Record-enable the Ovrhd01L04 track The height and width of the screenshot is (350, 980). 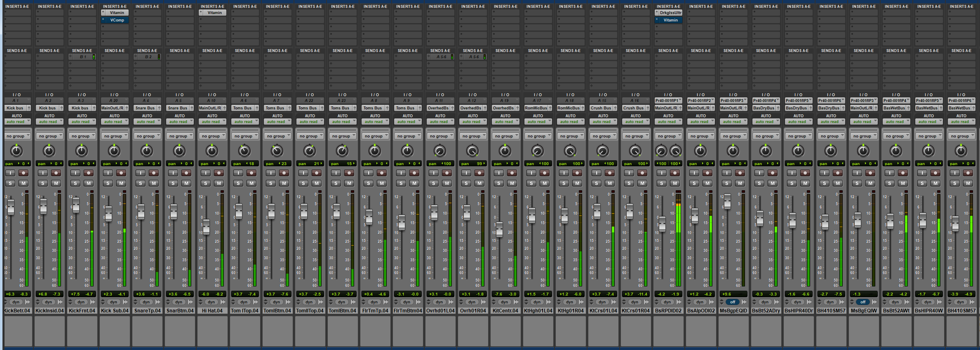[447, 173]
